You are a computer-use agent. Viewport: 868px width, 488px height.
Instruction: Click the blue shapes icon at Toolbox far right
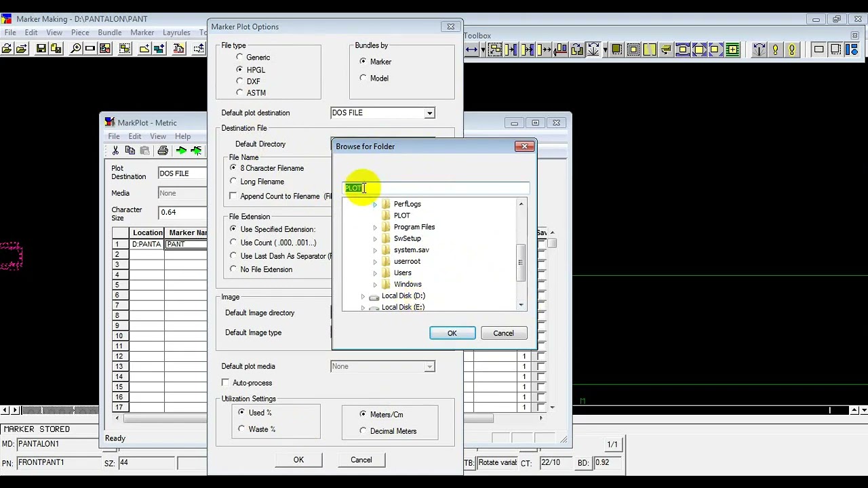pos(852,49)
